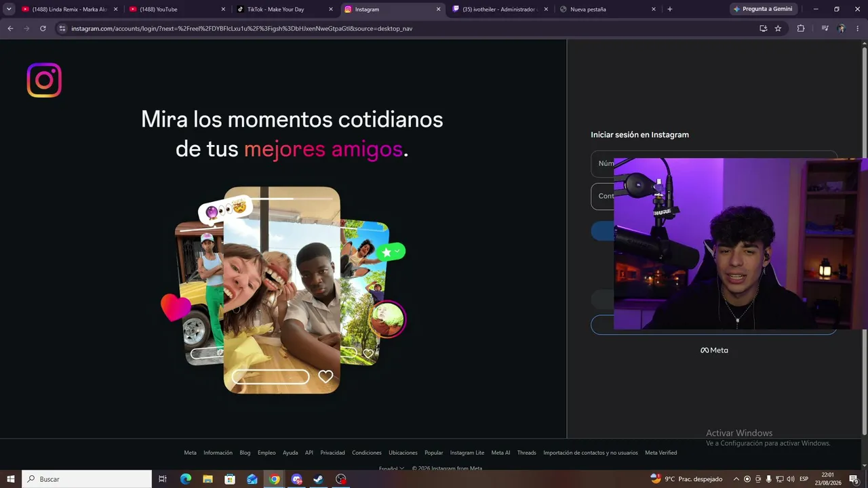Close the Nueva pestaña tab
Image resolution: width=868 pixels, height=488 pixels.
click(x=654, y=9)
